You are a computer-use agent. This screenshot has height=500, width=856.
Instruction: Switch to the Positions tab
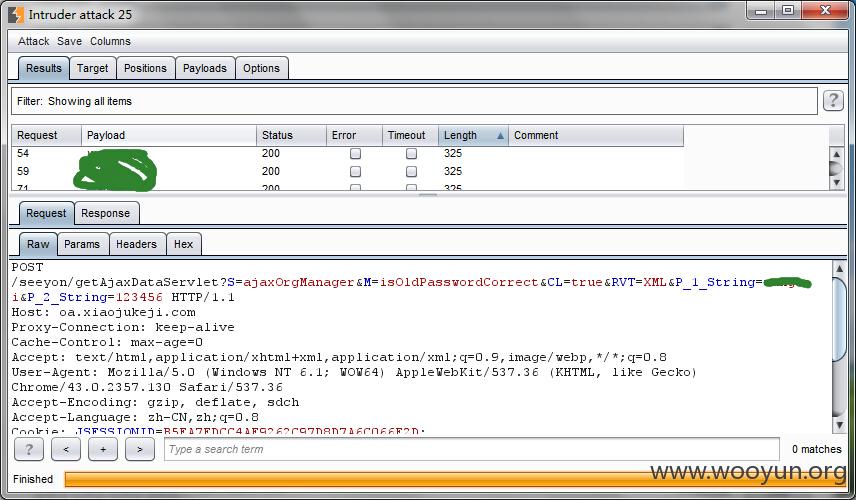(x=145, y=68)
